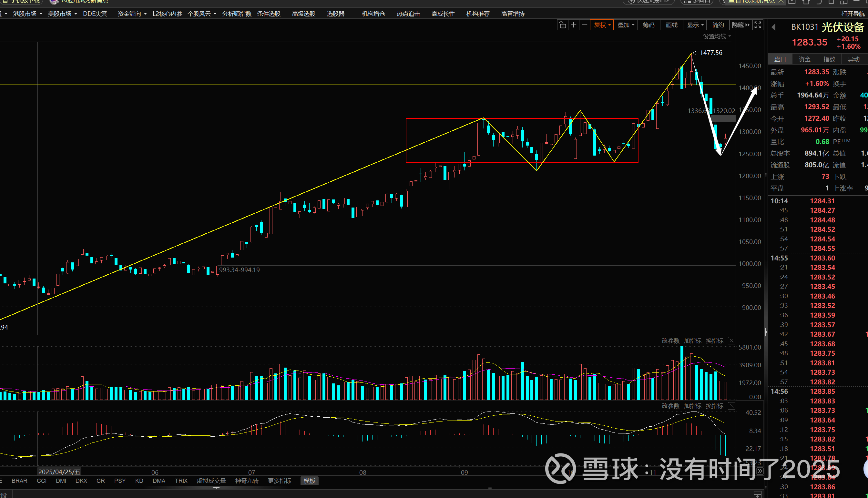Image resolution: width=868 pixels, height=498 pixels.
Task: Switch to the 资金 tab
Action: (804, 59)
